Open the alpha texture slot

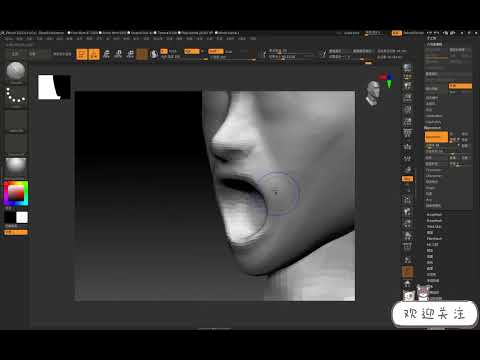point(16,121)
